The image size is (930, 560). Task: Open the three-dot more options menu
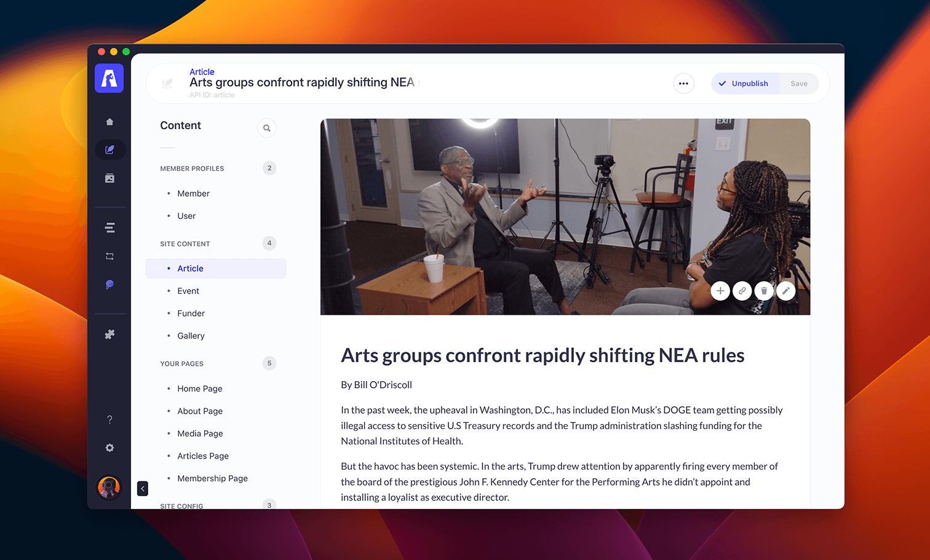(683, 84)
